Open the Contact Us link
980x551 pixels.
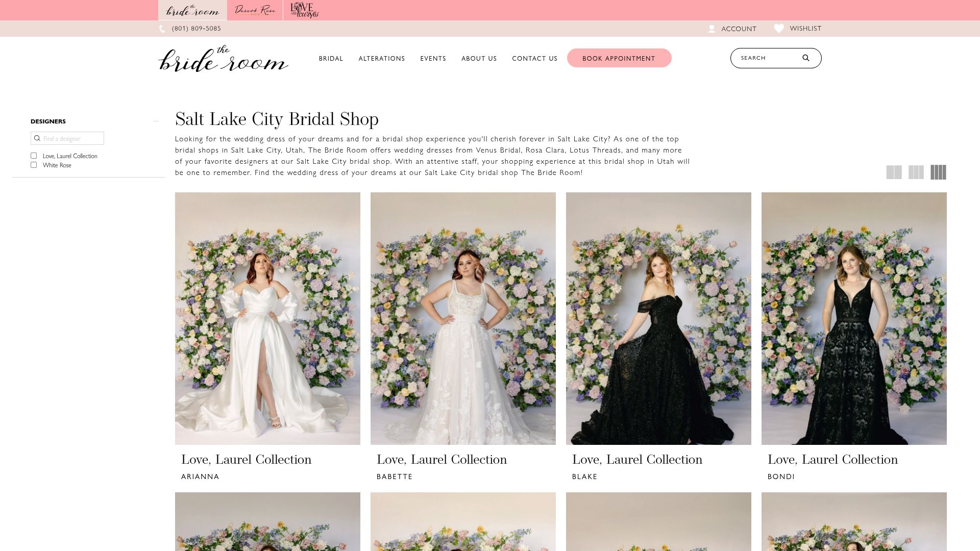pyautogui.click(x=534, y=59)
